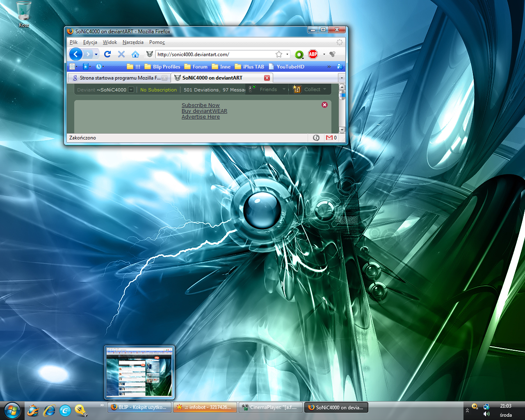
Task: Open the iPlus TAB bookmark folder
Action: pyautogui.click(x=249, y=67)
